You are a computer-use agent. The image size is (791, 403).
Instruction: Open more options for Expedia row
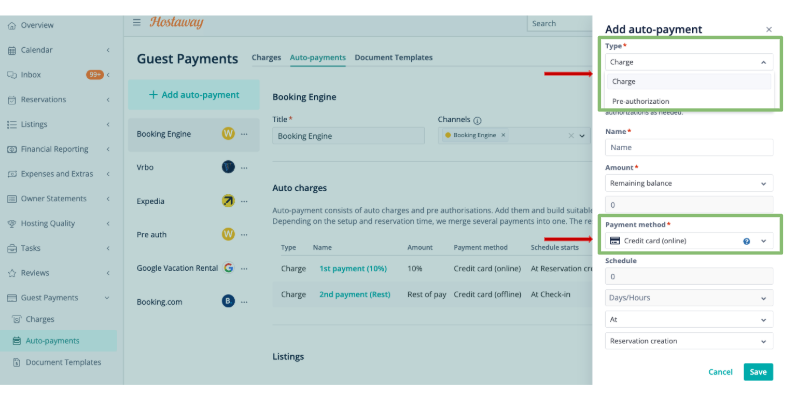(244, 201)
